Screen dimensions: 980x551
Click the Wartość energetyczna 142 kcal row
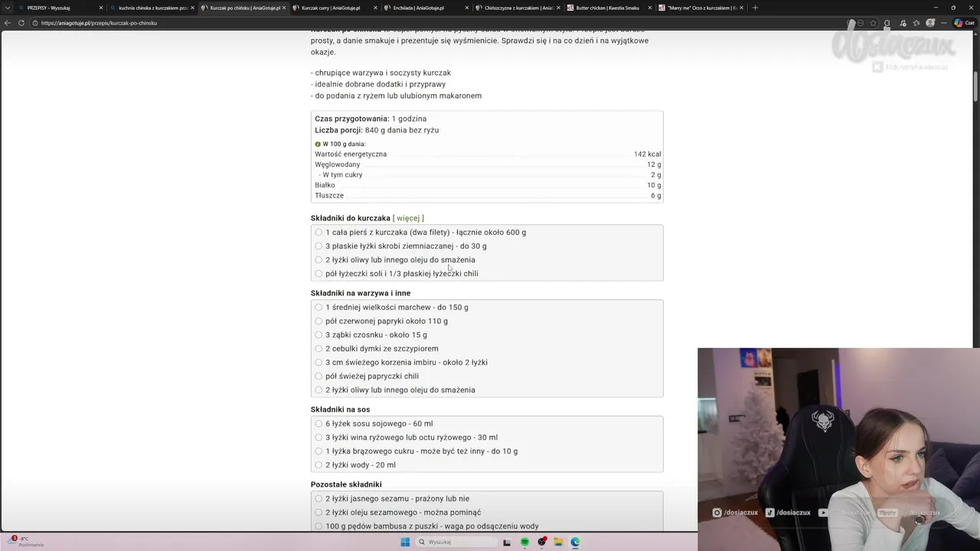tap(488, 154)
